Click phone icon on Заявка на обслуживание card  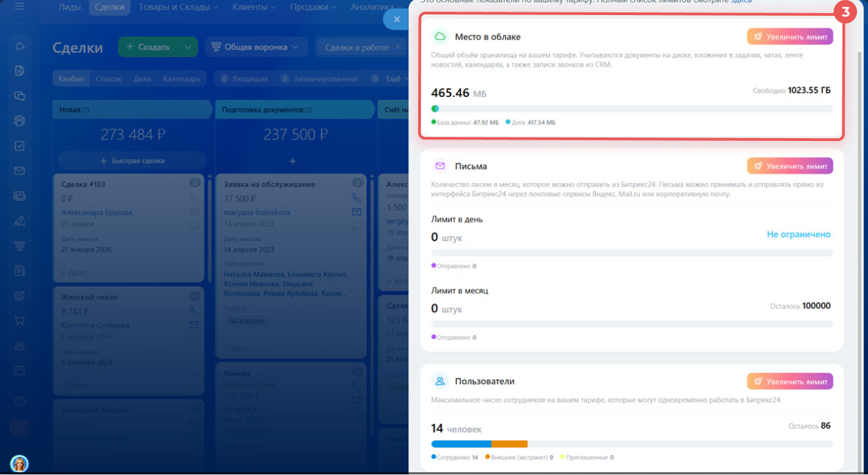click(x=356, y=197)
